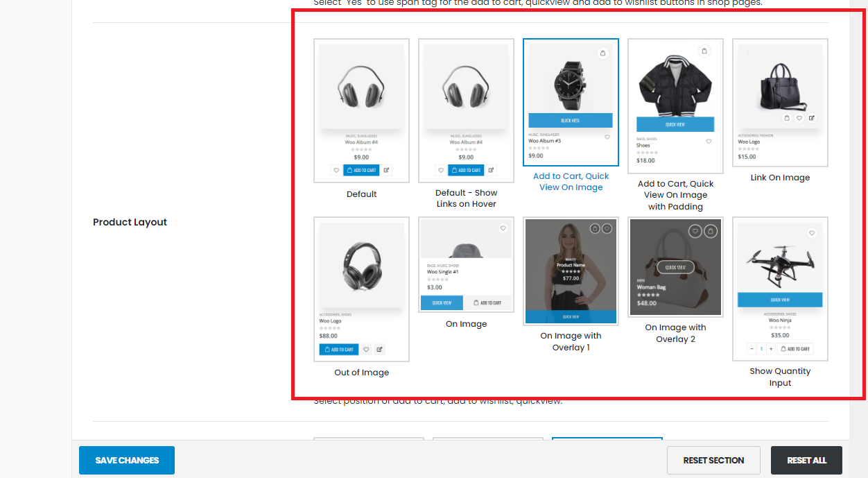Viewport: 868px width, 478px height.
Task: Click the 'Link On Image' label
Action: coord(780,178)
